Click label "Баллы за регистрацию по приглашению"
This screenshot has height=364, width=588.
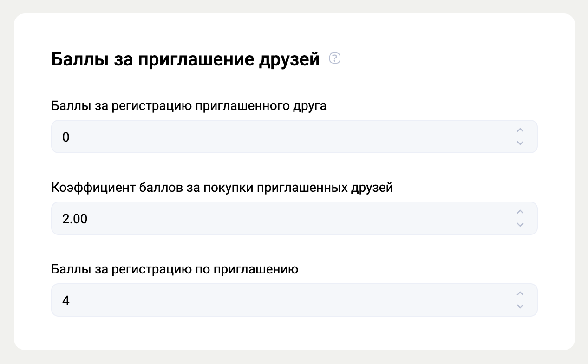pyautogui.click(x=175, y=269)
